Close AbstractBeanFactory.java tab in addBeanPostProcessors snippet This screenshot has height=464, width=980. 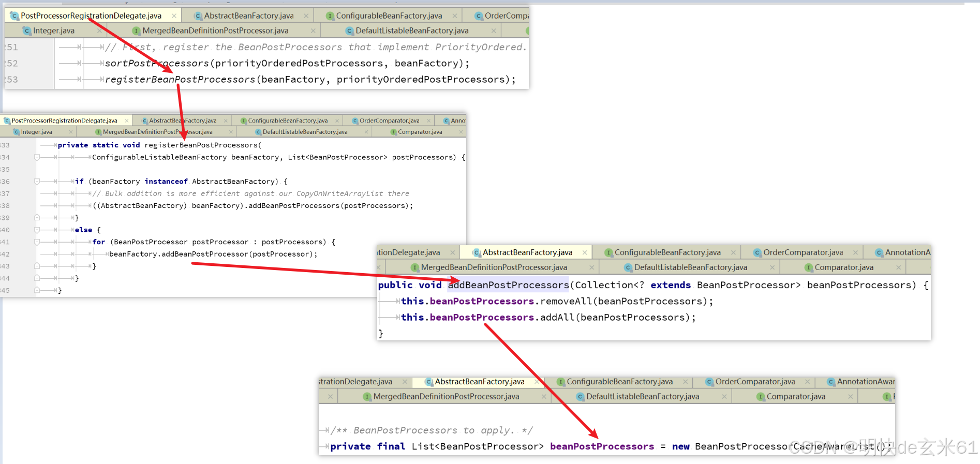coord(585,252)
